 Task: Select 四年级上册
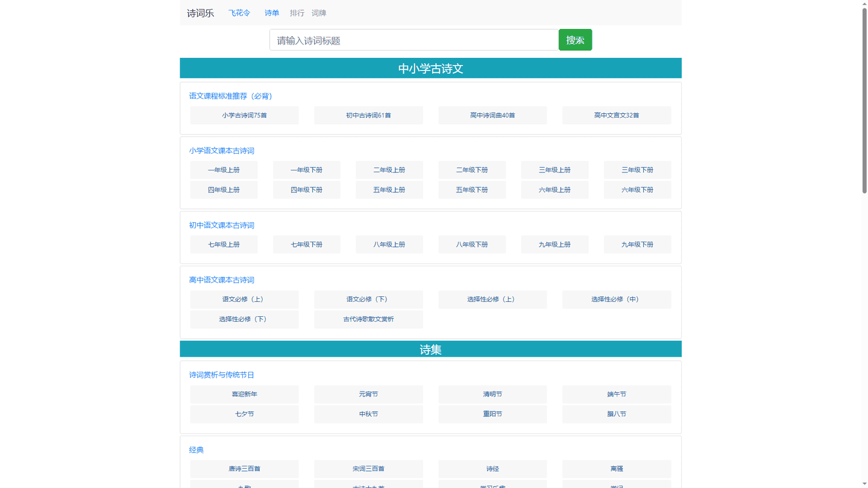[224, 190]
